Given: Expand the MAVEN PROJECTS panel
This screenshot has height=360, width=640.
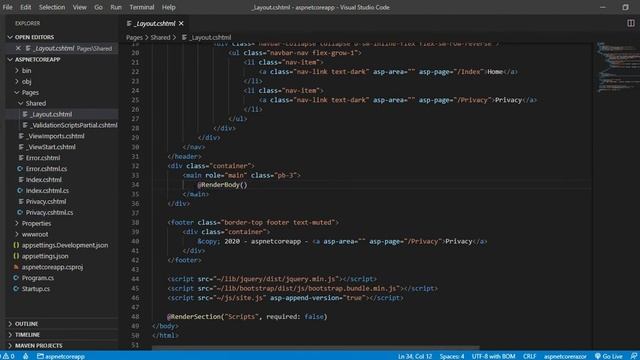Looking at the screenshot, I should click(x=39, y=346).
